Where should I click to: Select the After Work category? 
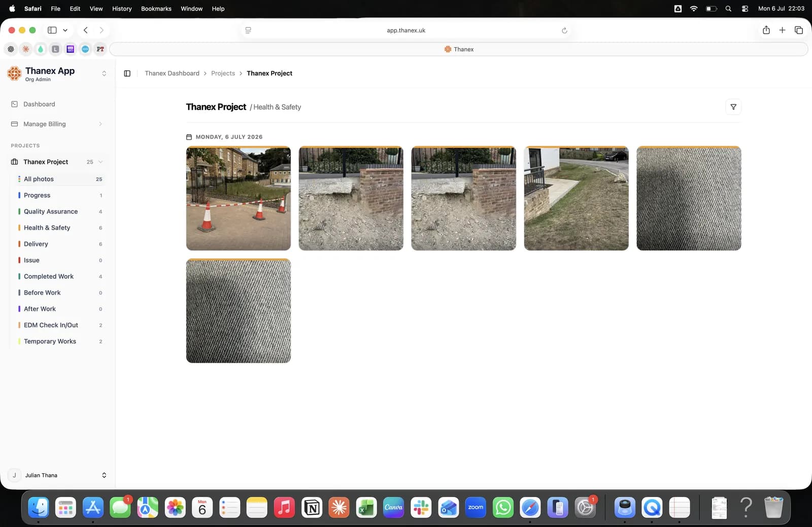pyautogui.click(x=59, y=309)
